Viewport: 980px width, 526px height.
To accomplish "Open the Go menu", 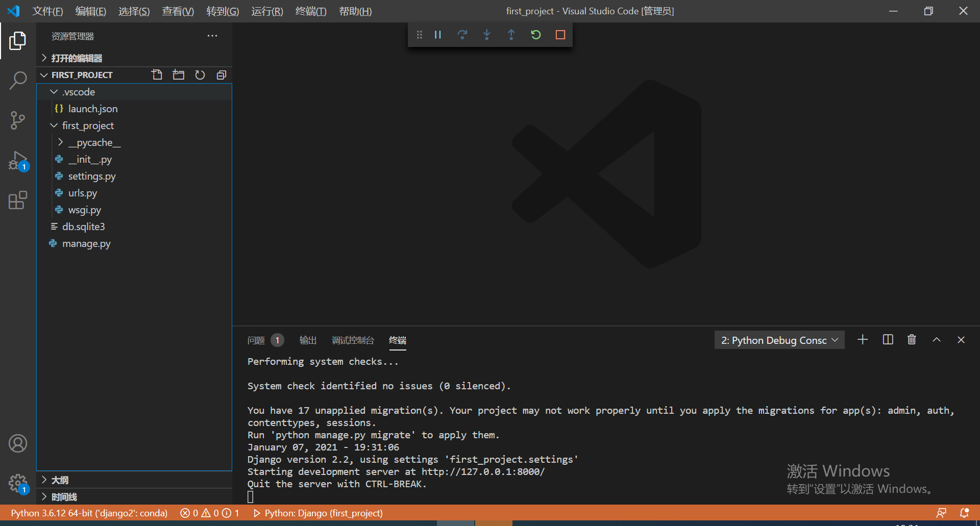I will 223,11.
